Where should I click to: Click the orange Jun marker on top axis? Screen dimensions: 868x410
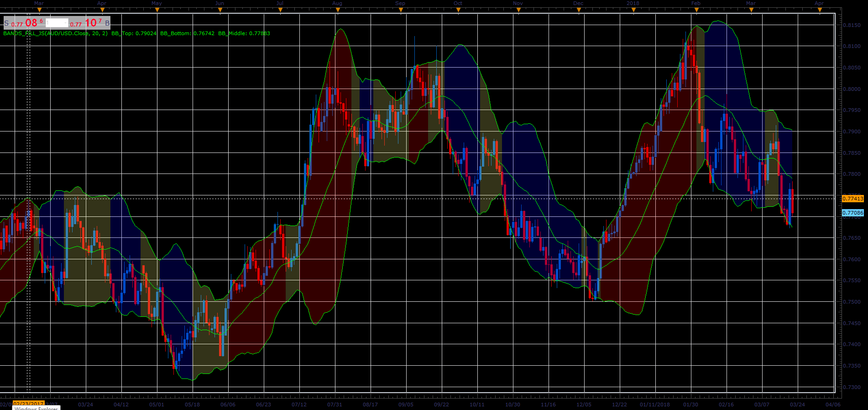pos(220,10)
